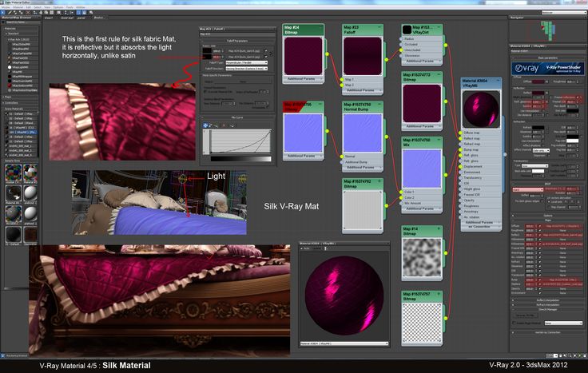Click the Mix Curve move point icon
588x373 pixels.
coord(205,125)
